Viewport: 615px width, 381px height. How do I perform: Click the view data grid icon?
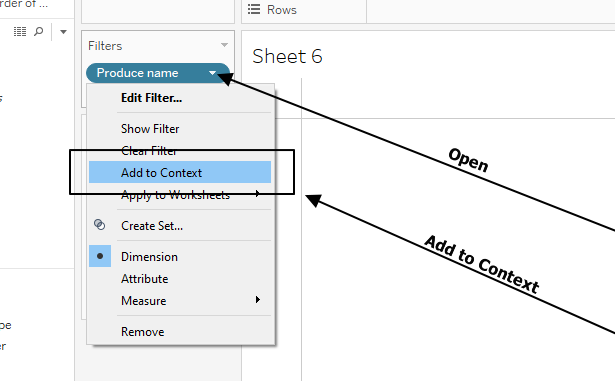20,31
